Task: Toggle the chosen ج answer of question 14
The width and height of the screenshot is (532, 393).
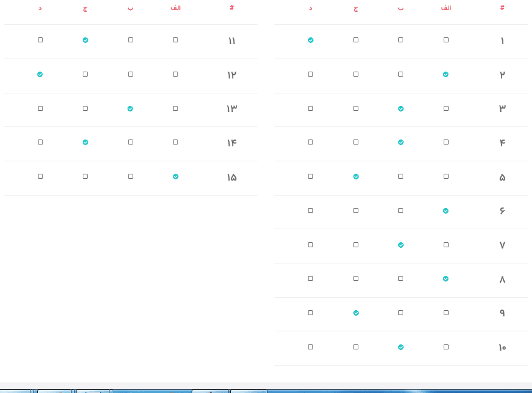Action: click(85, 143)
